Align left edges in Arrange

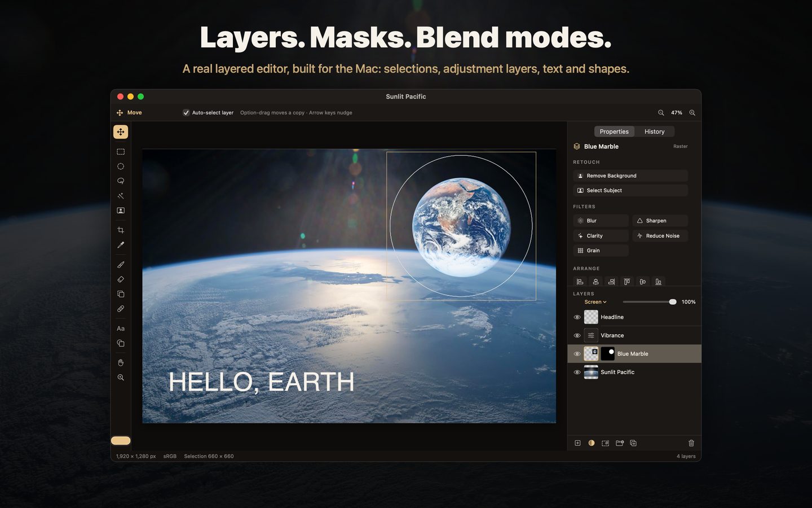[580, 282]
